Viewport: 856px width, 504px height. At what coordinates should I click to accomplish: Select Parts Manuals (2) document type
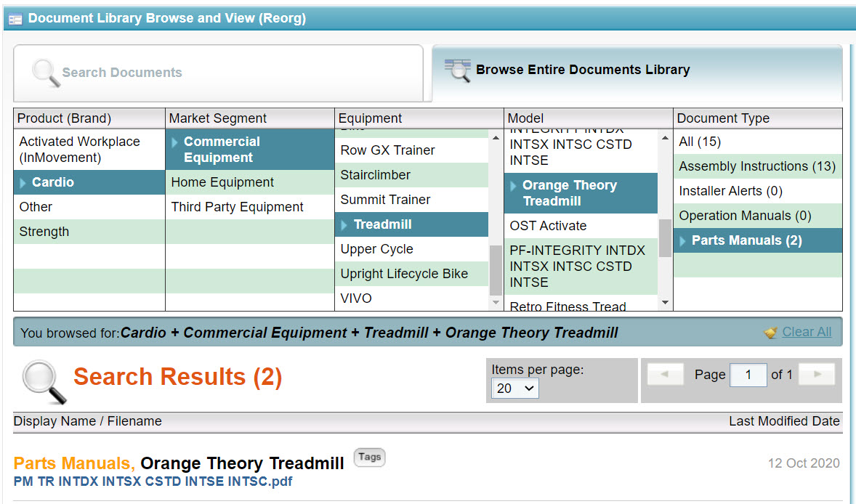758,240
